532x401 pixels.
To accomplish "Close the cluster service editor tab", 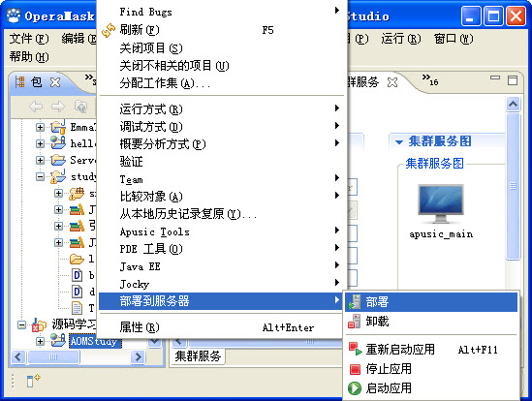I will pos(392,82).
